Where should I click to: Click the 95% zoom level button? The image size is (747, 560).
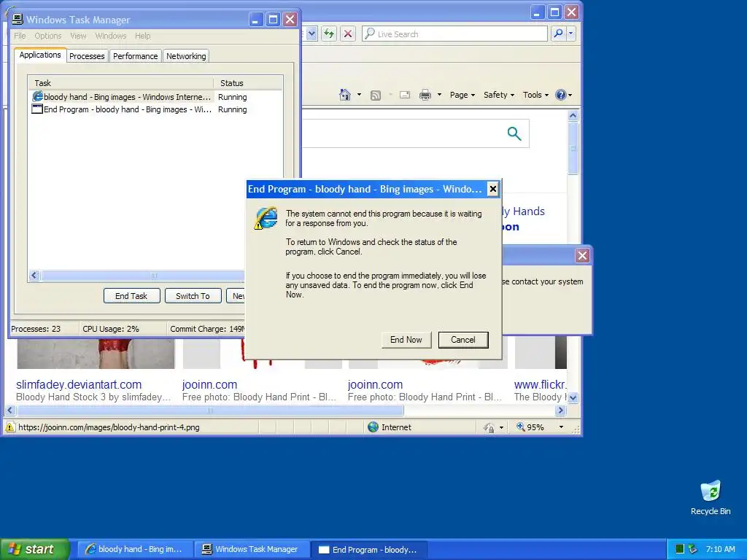click(x=531, y=427)
